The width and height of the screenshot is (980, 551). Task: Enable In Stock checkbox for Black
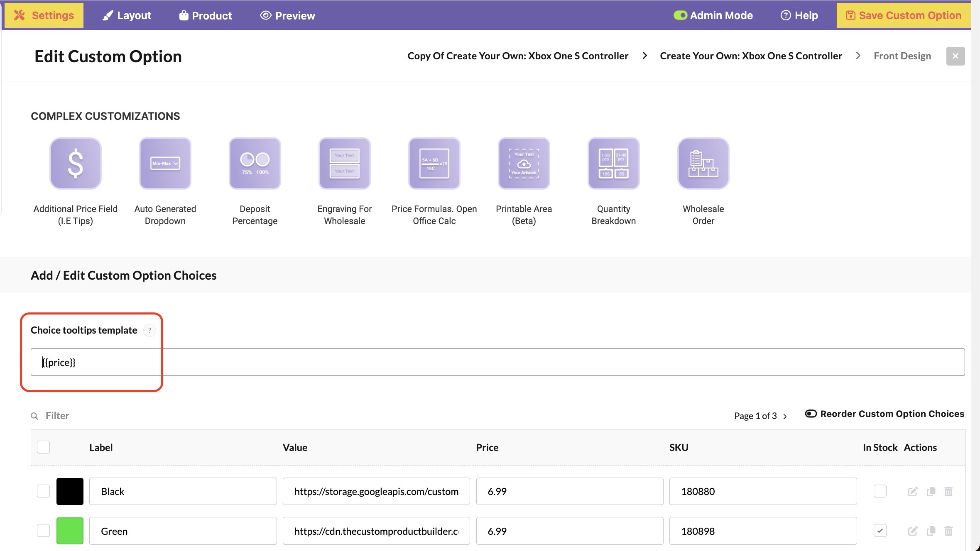click(880, 491)
